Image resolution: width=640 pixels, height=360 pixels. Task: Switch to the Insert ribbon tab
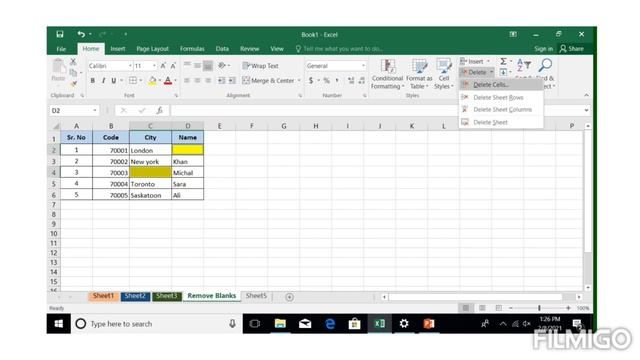118,49
